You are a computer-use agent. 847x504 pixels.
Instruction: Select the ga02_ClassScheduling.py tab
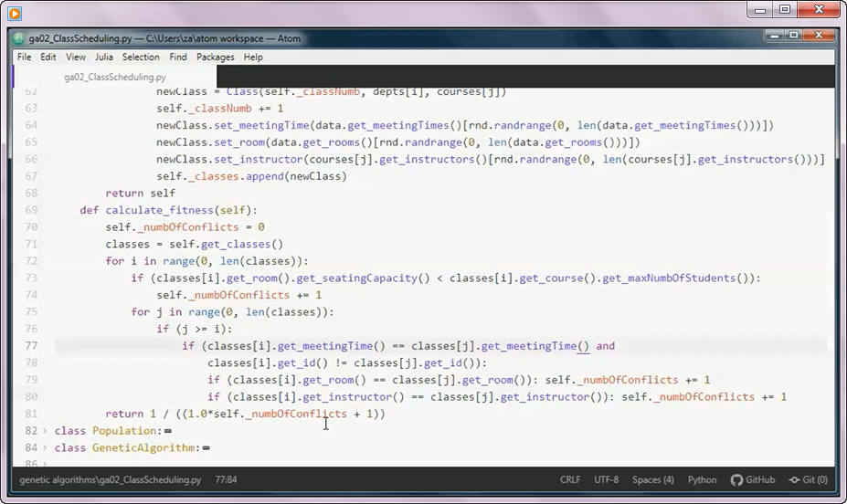pyautogui.click(x=115, y=77)
